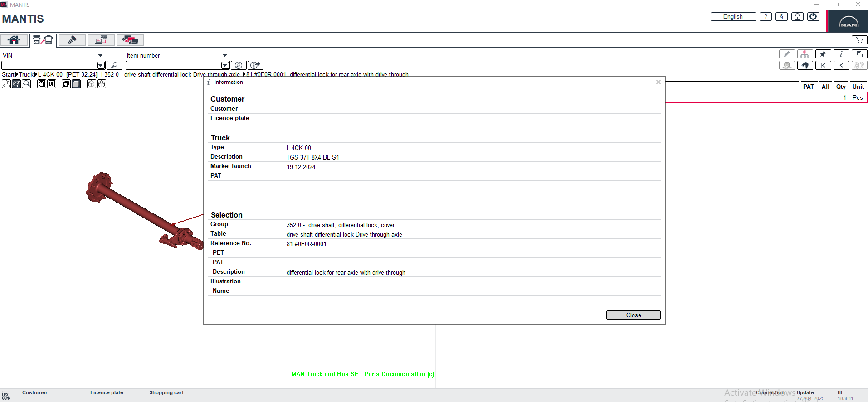Click the printer icon

click(x=859, y=54)
